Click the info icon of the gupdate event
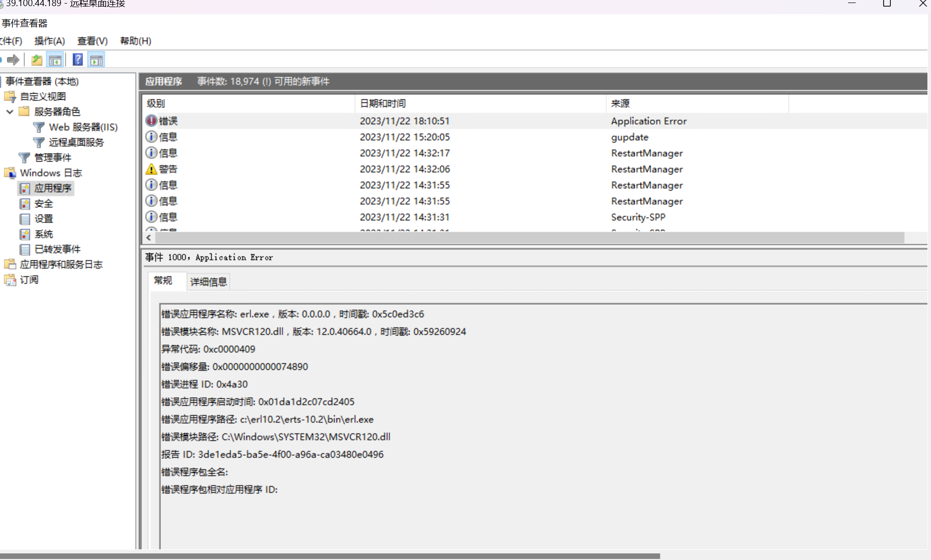 click(151, 137)
